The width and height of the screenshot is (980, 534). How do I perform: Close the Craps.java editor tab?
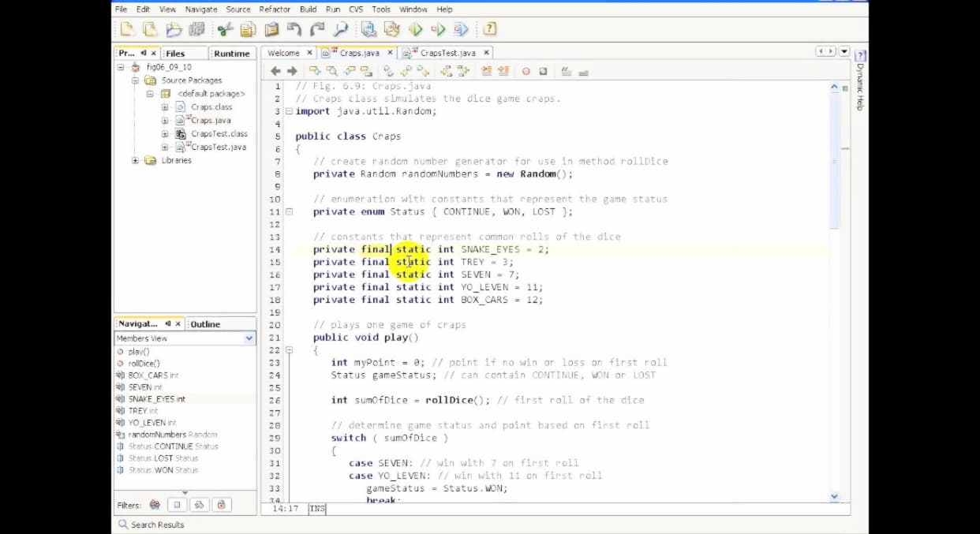(x=390, y=53)
